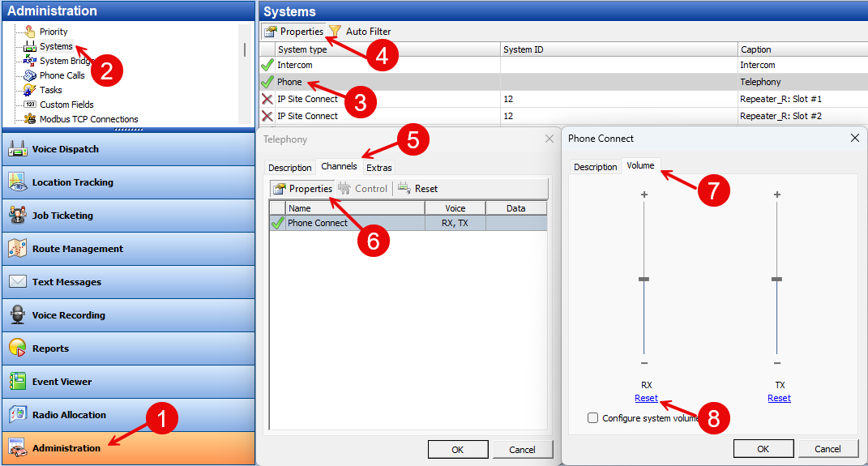The image size is (868, 466).
Task: Switch to Channels tab in Telephony
Action: (339, 166)
